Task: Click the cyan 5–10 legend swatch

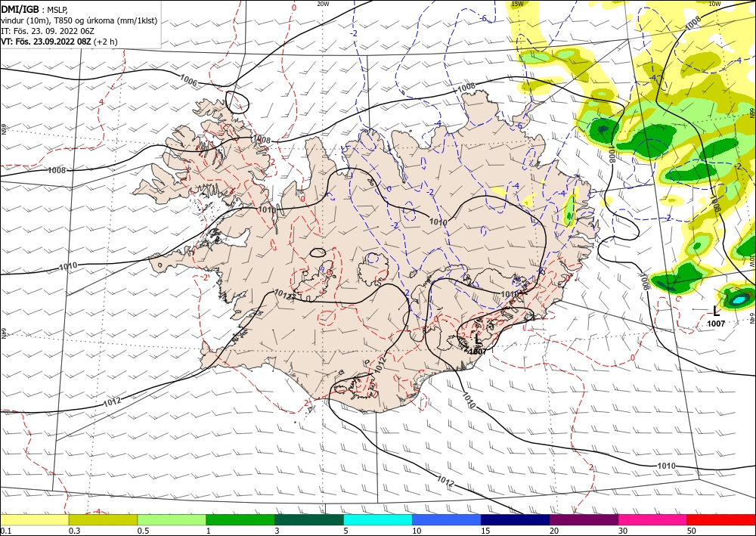Action: pyautogui.click(x=378, y=520)
